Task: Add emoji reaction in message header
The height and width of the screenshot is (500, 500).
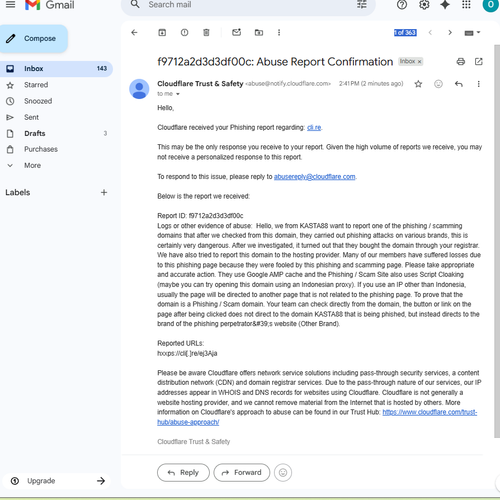Action: [438, 84]
